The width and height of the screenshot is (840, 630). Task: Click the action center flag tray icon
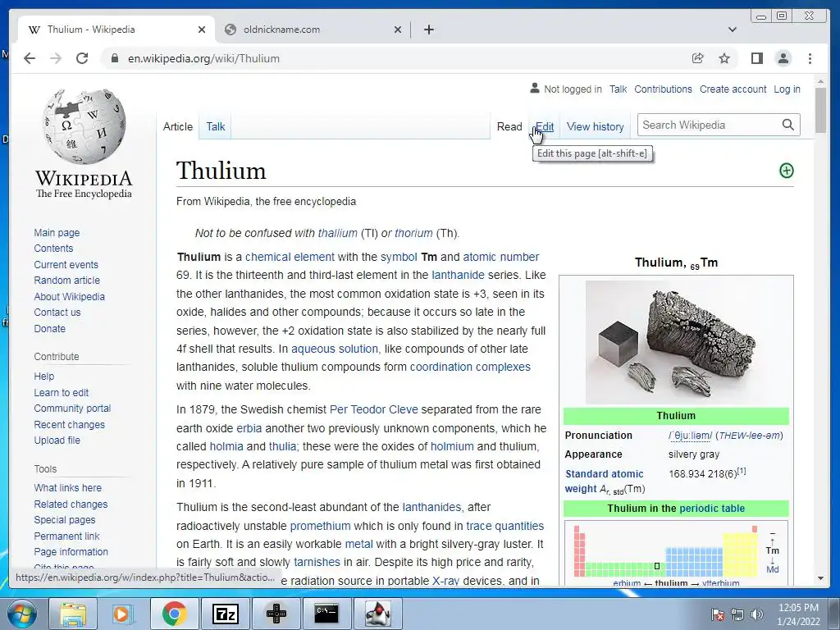coord(717,614)
